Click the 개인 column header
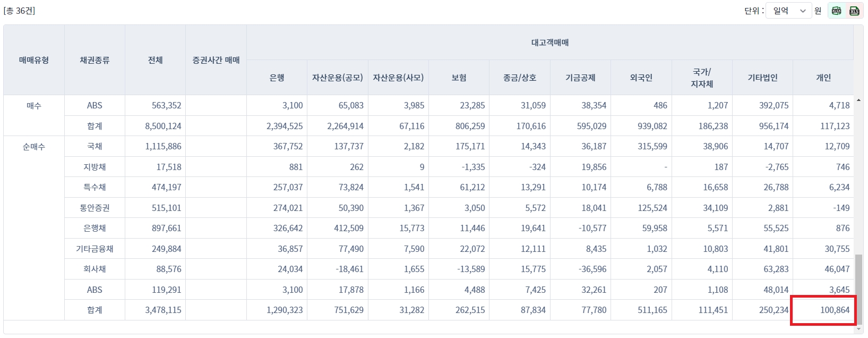This screenshot has width=868, height=338. coord(823,78)
